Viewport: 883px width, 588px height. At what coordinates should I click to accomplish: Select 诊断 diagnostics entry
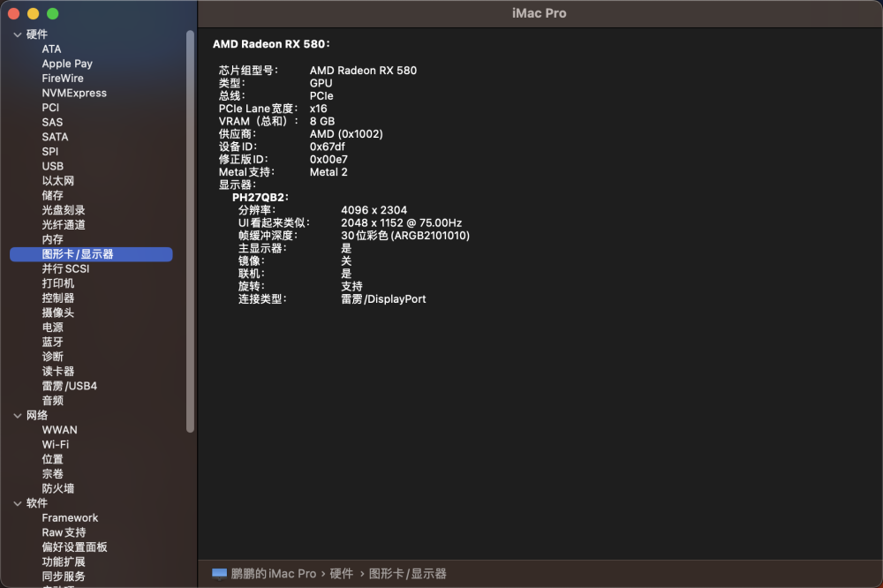52,357
